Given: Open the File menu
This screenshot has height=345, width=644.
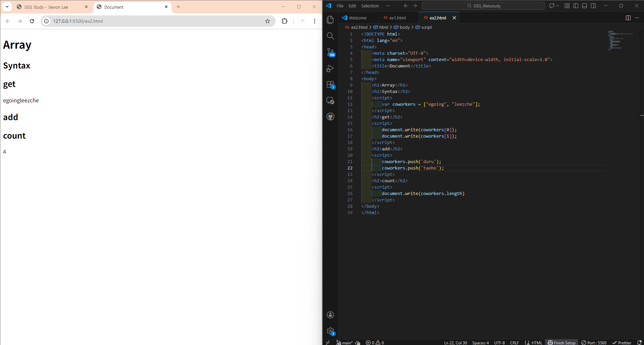Looking at the screenshot, I should 340,6.
